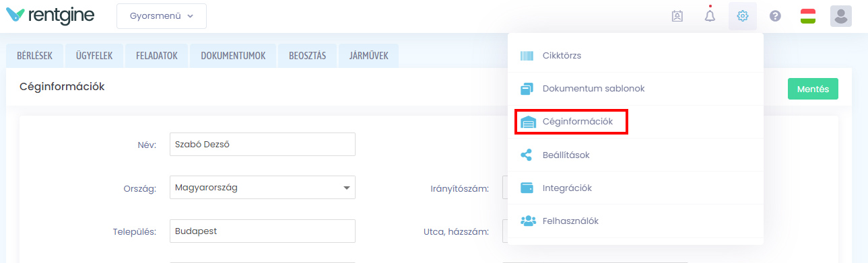Focus the Település input field
Image resolution: width=868 pixels, height=263 pixels.
263,231
